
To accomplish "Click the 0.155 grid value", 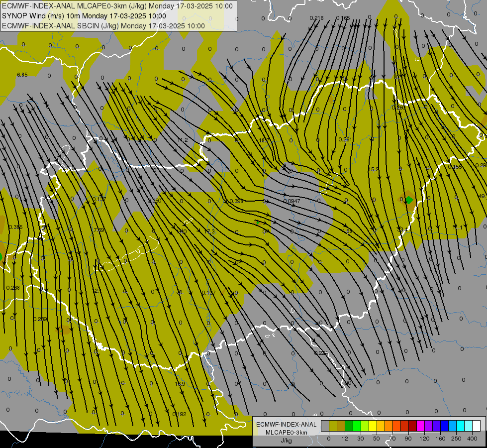I will [x=455, y=167].
